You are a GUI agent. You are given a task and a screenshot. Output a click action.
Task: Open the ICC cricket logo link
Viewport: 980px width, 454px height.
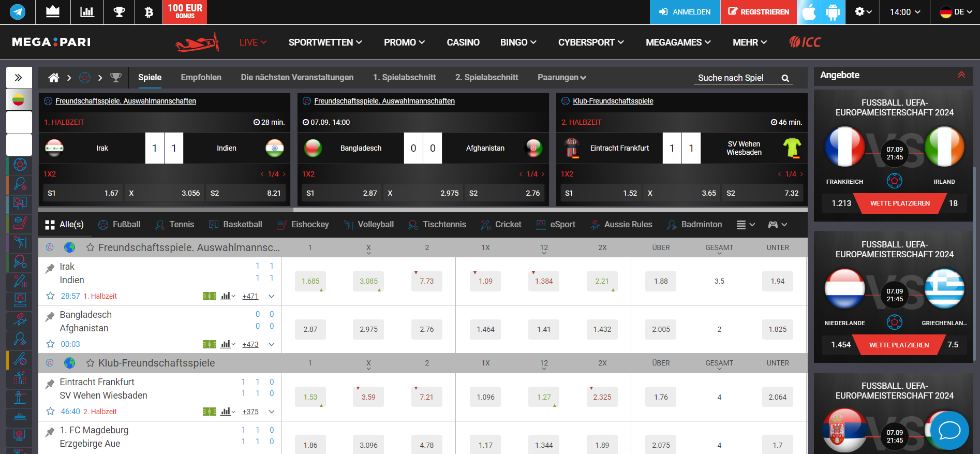coord(805,42)
